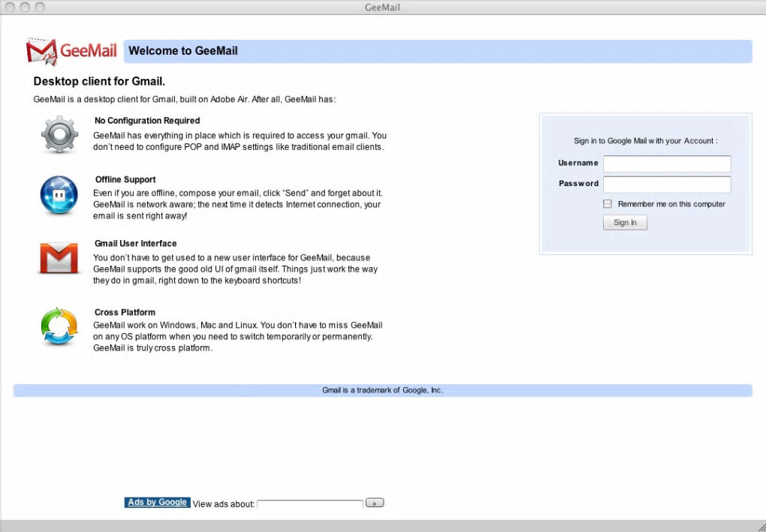Click the Username label
This screenshot has width=766, height=532.
[x=578, y=163]
